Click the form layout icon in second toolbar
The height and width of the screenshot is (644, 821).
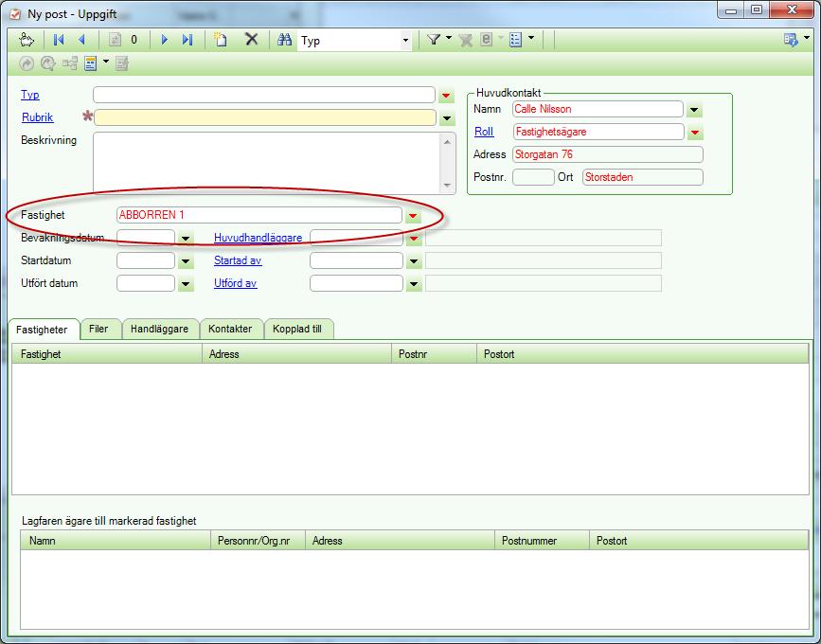tap(91, 63)
